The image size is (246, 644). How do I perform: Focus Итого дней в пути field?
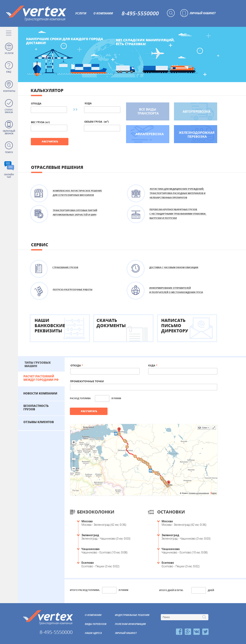[x=198, y=590]
